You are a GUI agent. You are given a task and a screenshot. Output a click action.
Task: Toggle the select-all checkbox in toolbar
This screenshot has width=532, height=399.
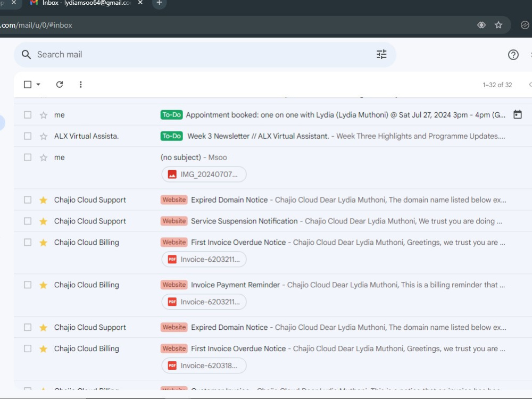(28, 85)
